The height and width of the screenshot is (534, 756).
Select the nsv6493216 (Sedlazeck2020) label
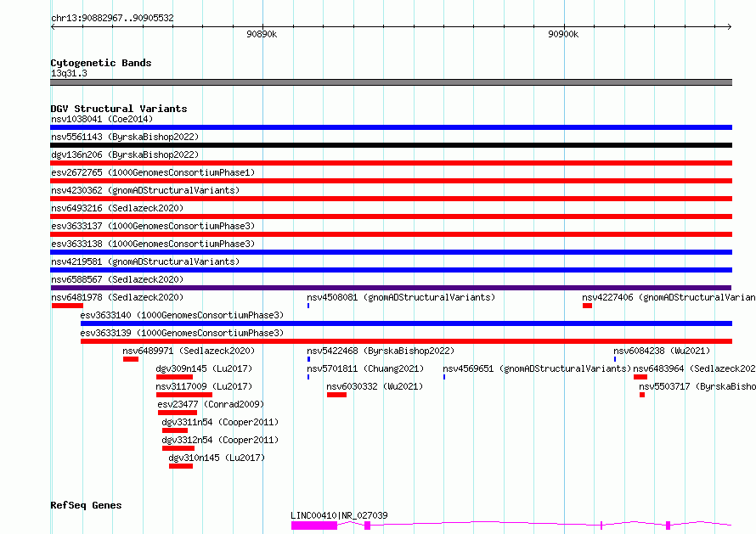117,208
